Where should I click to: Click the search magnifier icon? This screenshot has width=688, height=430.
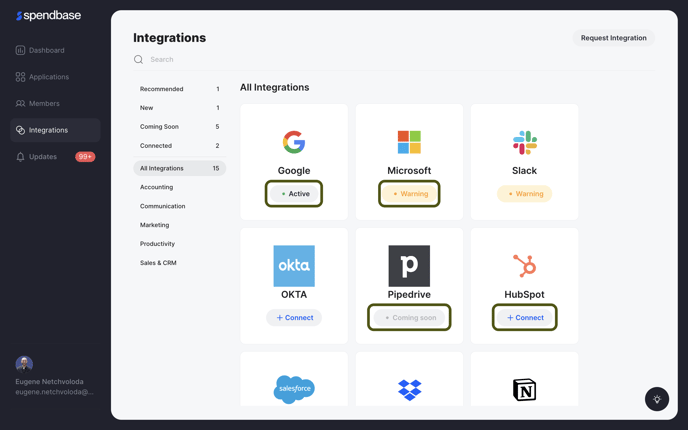coord(138,59)
